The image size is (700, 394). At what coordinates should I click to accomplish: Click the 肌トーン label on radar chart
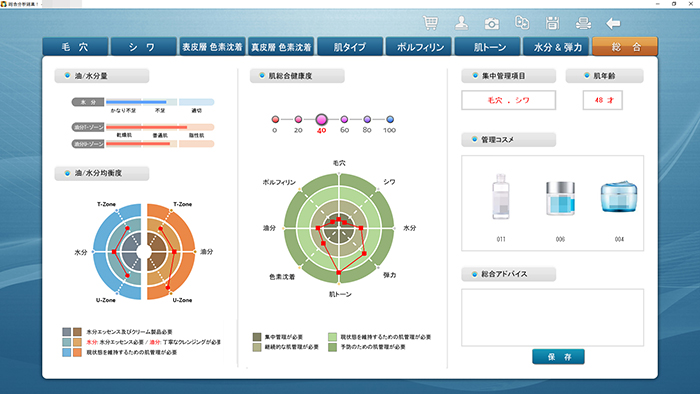[340, 294]
